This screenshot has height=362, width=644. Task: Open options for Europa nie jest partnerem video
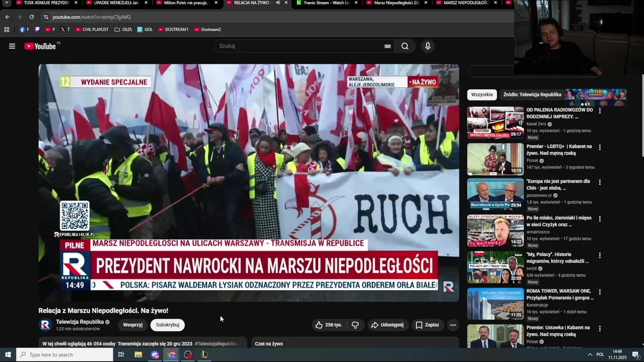(600, 183)
